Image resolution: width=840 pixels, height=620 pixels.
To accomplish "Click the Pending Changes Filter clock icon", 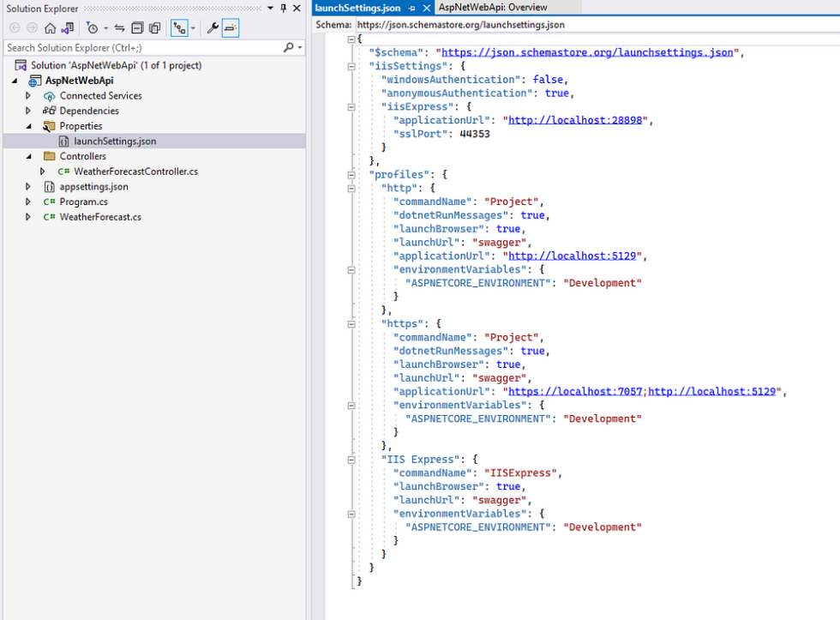I will 93,27.
